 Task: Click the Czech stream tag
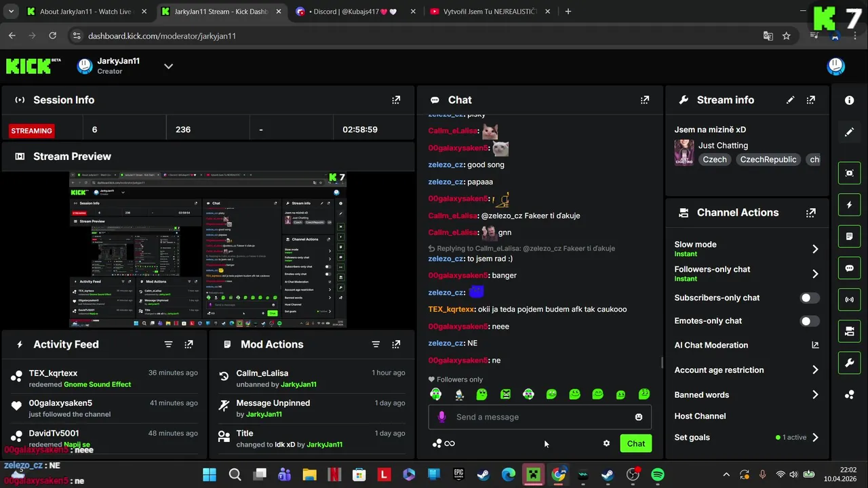[x=714, y=159]
